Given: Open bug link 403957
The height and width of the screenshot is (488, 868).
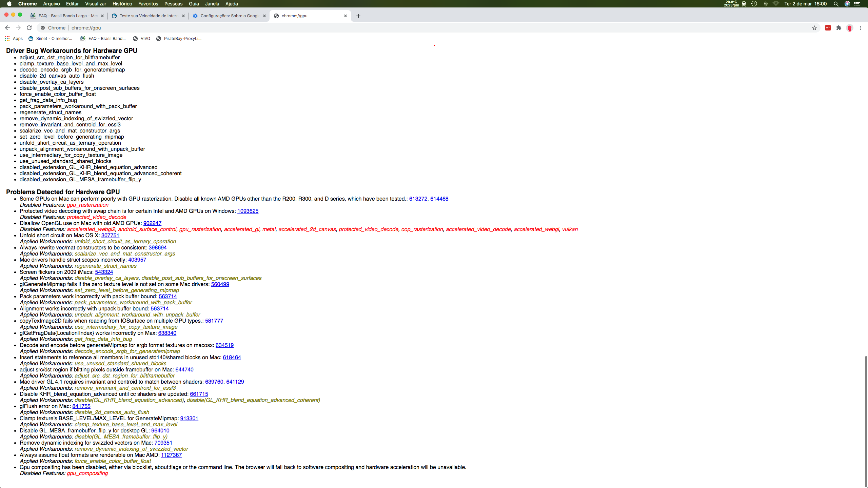Looking at the screenshot, I should (137, 260).
